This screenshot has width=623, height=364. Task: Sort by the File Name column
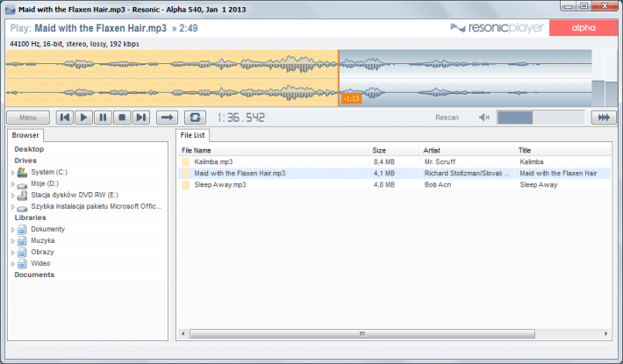click(x=273, y=151)
